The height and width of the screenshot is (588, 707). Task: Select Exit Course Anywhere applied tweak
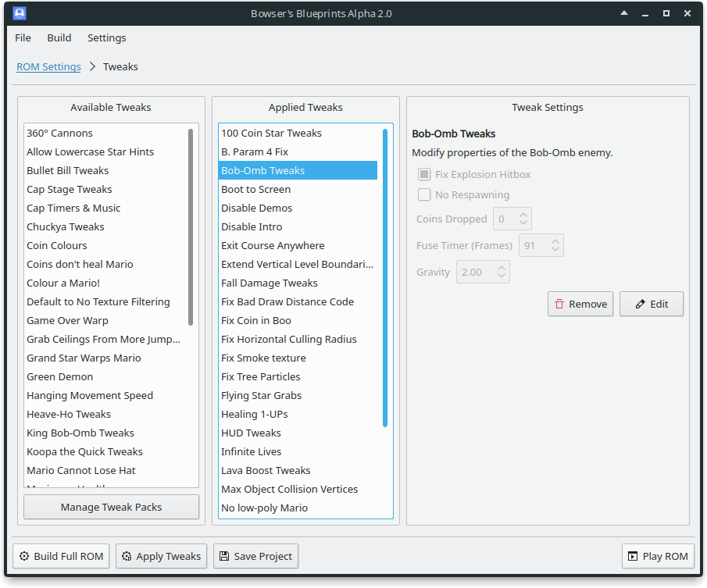pos(298,245)
